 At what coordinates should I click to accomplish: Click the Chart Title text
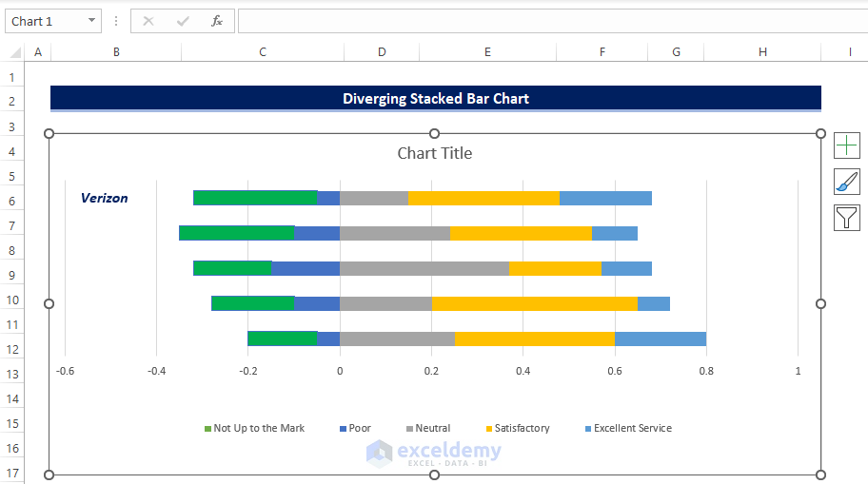coord(434,153)
